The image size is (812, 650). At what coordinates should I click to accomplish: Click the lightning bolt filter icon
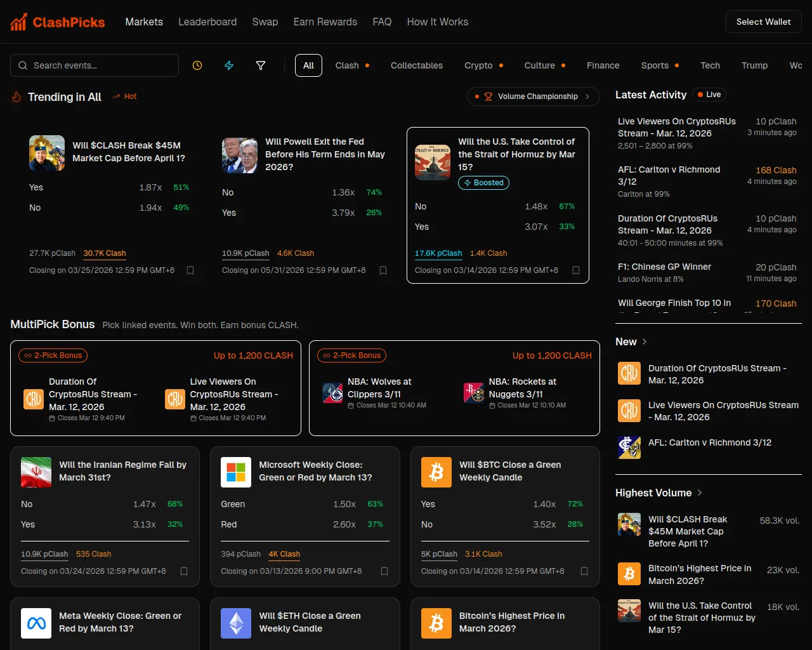(229, 65)
